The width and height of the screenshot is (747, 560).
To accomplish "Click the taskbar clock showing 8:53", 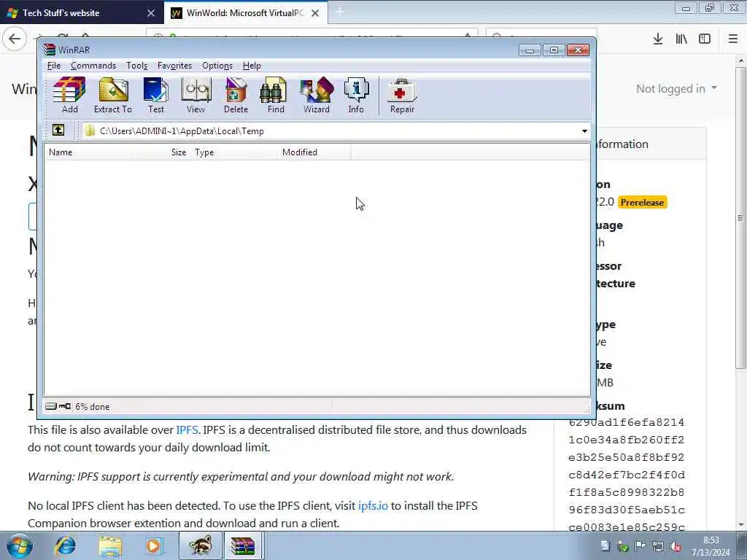I will click(x=711, y=546).
